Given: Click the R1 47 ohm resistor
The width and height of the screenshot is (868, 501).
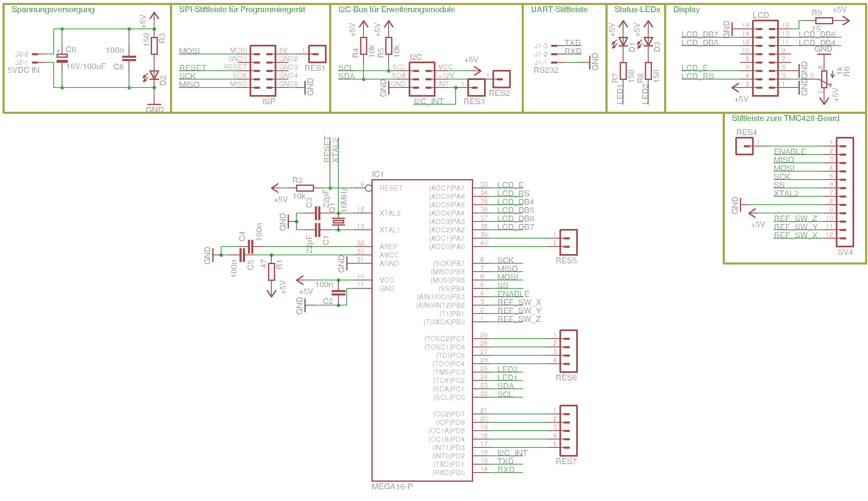Looking at the screenshot, I should pyautogui.click(x=271, y=272).
